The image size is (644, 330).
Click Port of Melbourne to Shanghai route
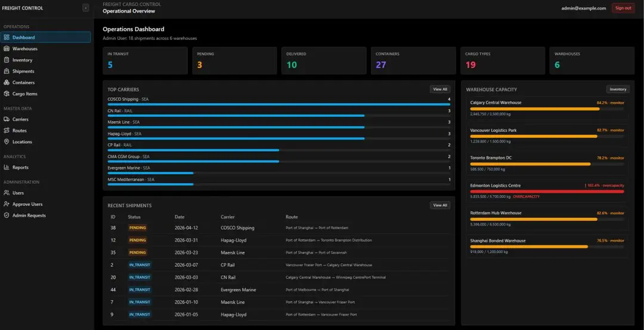317,289
